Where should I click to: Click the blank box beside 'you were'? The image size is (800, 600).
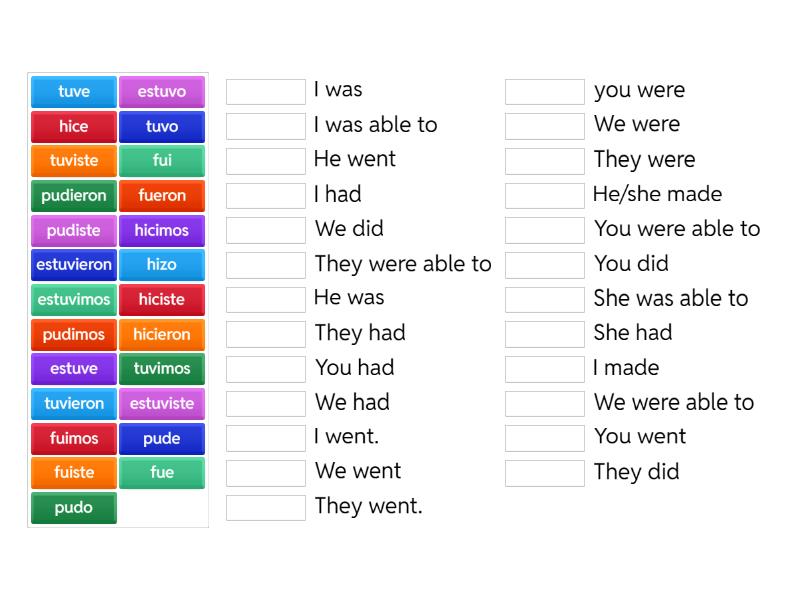click(545, 91)
